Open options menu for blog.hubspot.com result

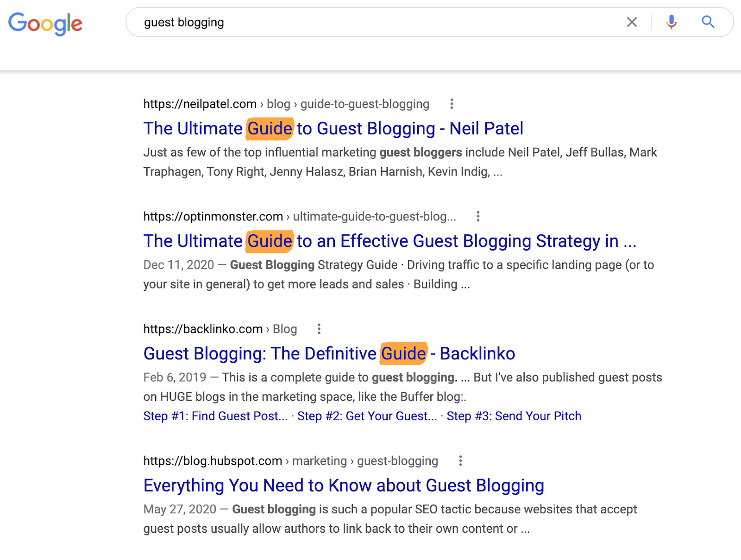[460, 461]
